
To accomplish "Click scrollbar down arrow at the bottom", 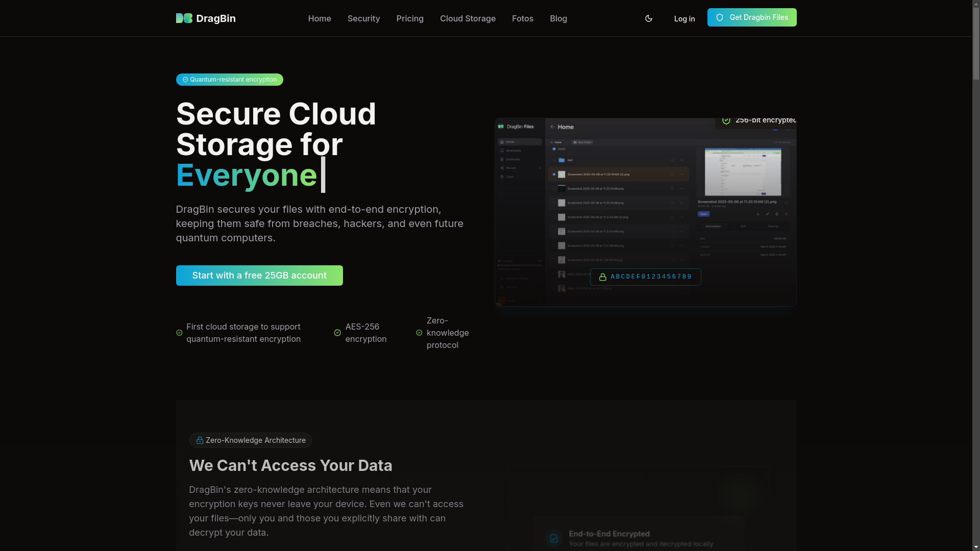I will point(976,547).
